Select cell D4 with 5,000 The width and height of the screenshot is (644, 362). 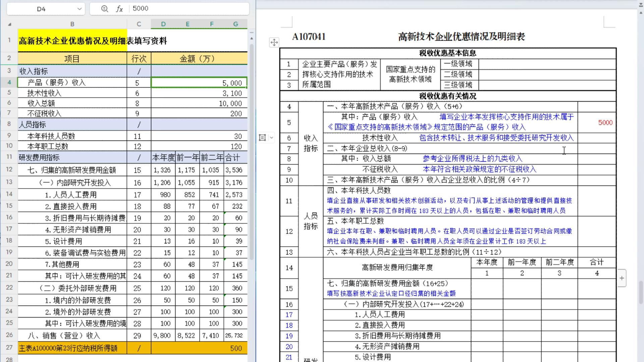[x=199, y=83]
